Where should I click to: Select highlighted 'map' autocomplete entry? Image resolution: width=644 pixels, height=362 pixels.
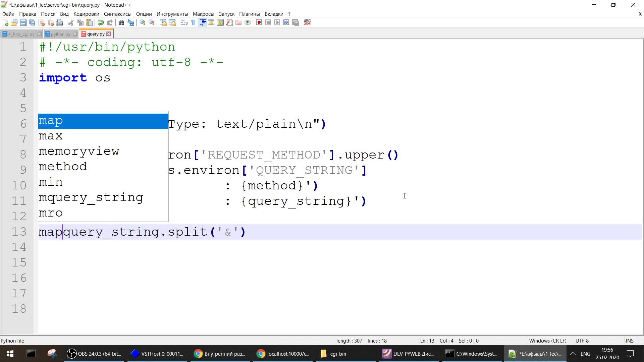103,121
